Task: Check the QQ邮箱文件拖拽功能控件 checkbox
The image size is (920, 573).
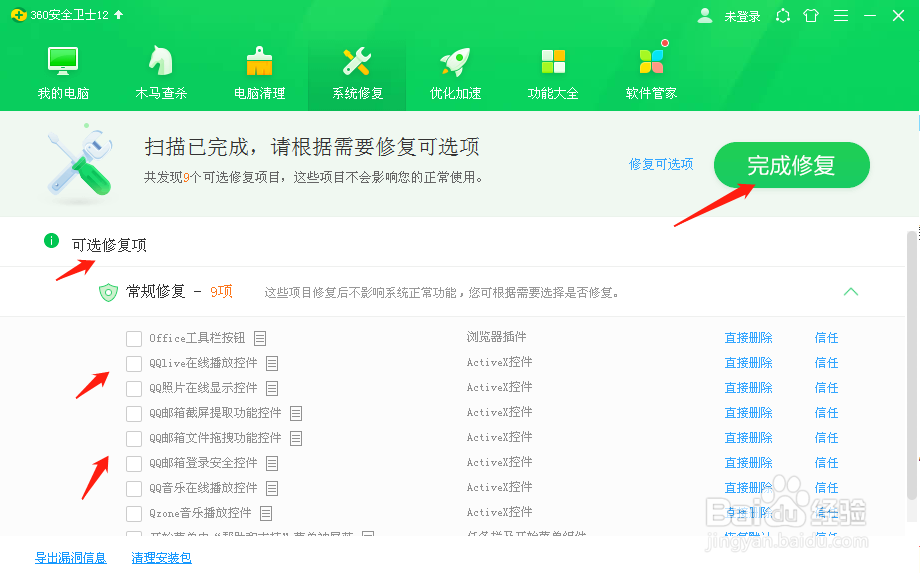Action: pos(134,439)
